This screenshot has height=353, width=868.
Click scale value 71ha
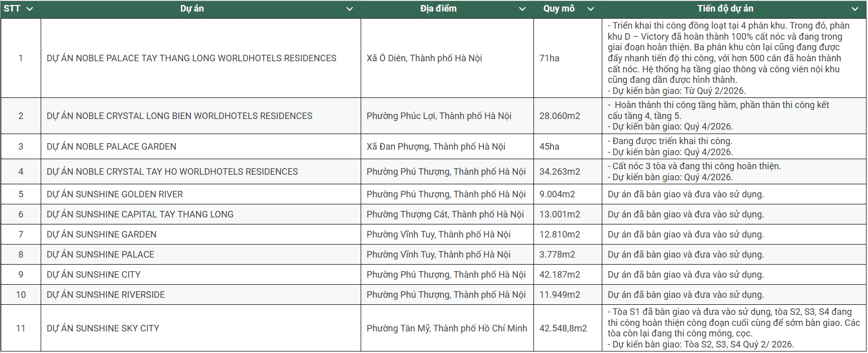[550, 58]
